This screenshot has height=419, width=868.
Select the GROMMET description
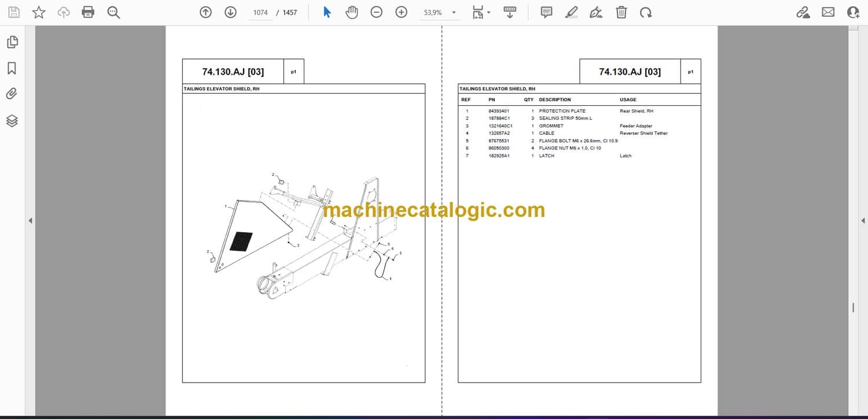pos(551,126)
